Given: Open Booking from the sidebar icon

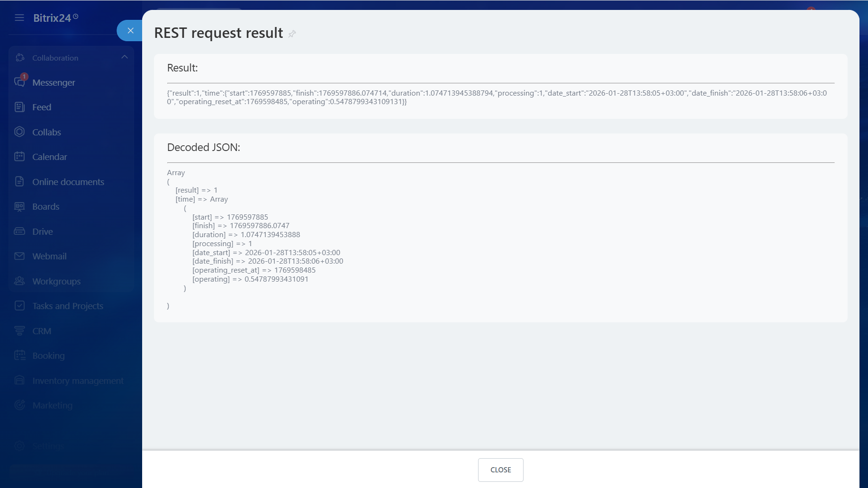Looking at the screenshot, I should [19, 355].
